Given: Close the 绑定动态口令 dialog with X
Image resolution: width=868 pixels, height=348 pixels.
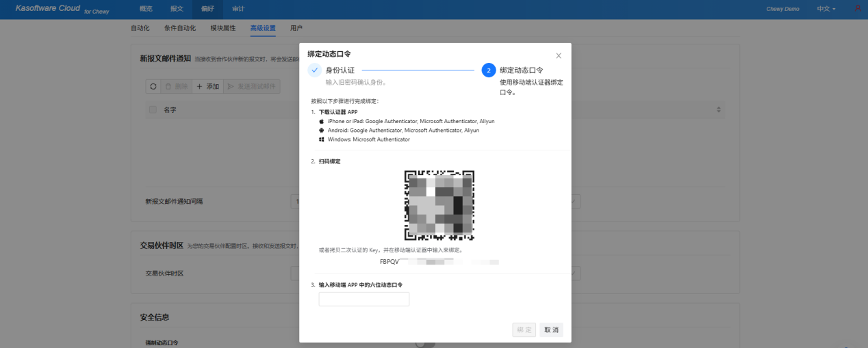Looking at the screenshot, I should click(559, 55).
